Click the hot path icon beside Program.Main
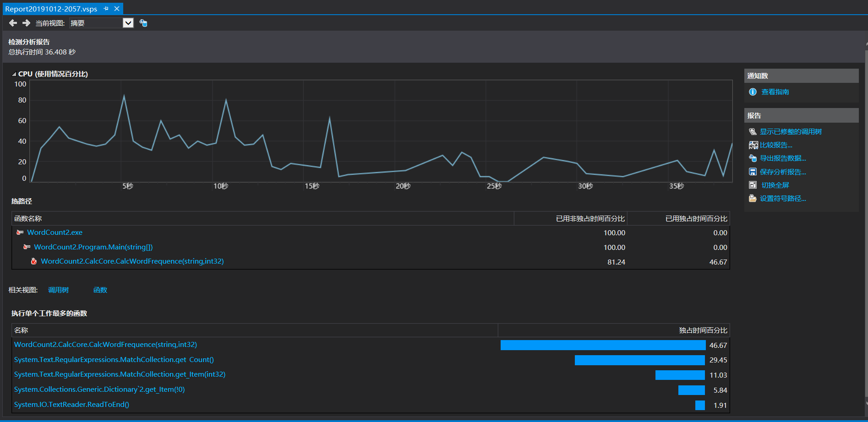This screenshot has width=868, height=422. click(x=27, y=247)
